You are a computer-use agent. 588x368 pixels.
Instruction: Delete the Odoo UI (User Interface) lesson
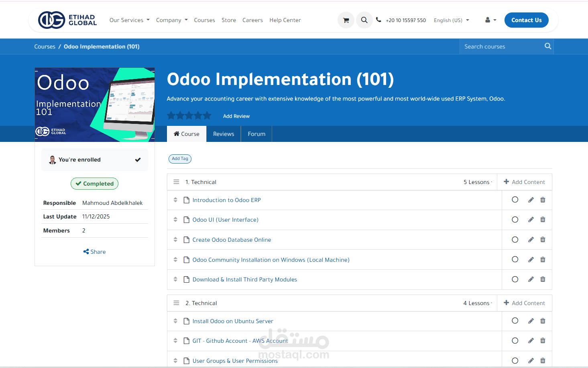click(x=543, y=220)
